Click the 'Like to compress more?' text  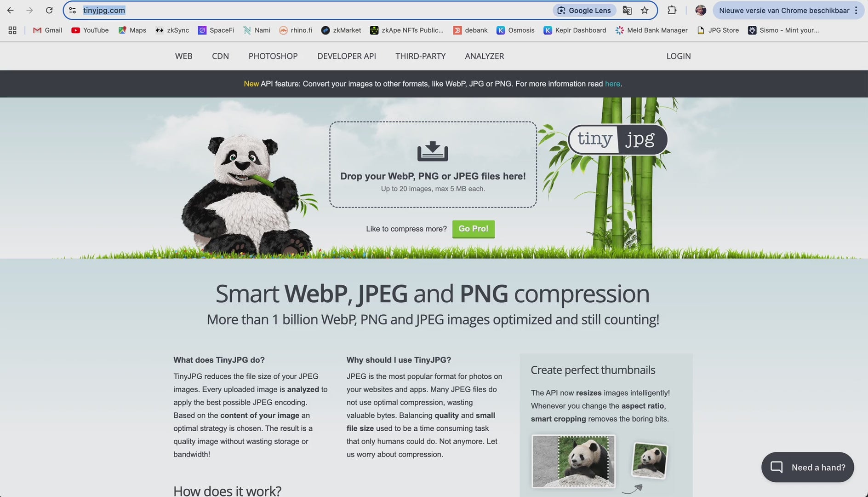pos(406,229)
